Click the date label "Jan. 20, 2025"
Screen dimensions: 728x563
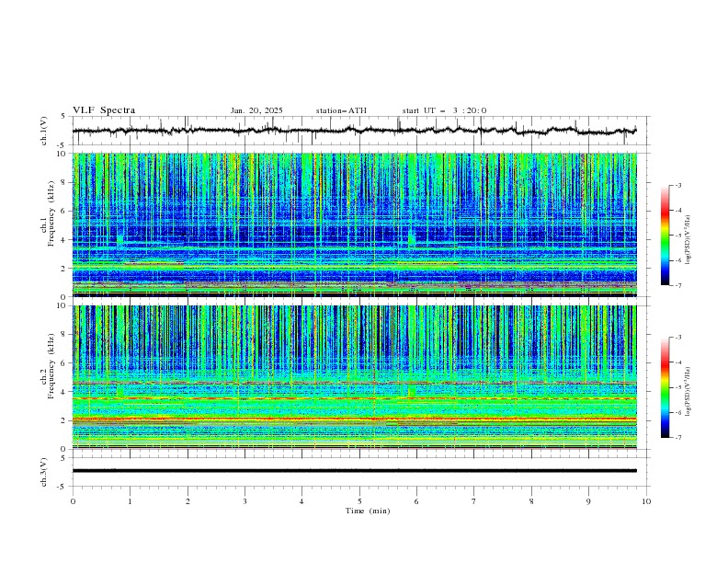click(256, 110)
